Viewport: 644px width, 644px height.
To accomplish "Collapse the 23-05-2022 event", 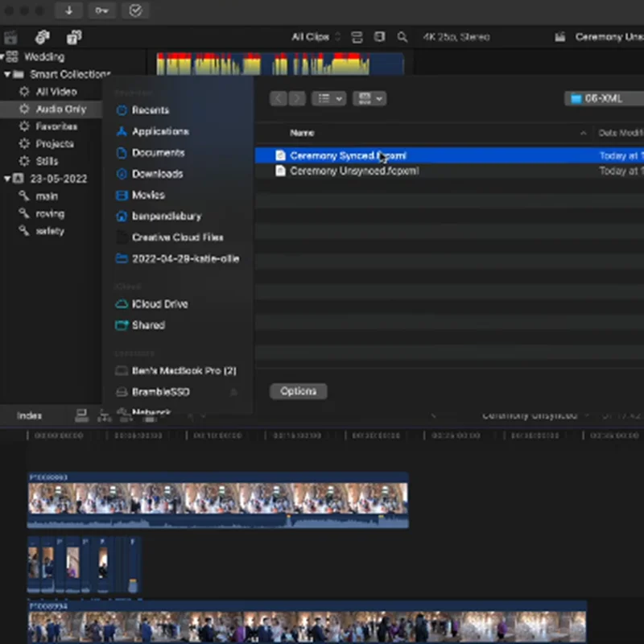I will click(7, 179).
